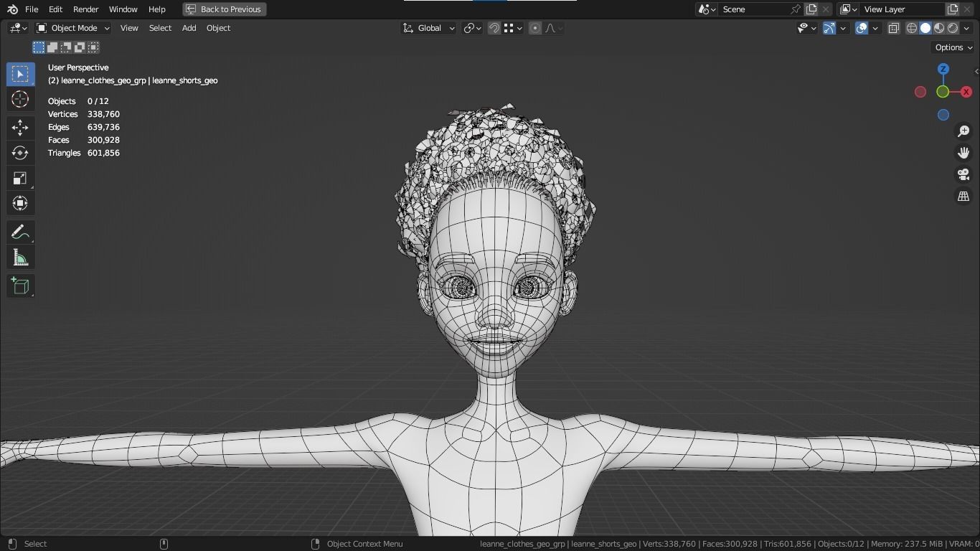The width and height of the screenshot is (980, 551).
Task: Open the Help menu
Action: pyautogui.click(x=156, y=9)
